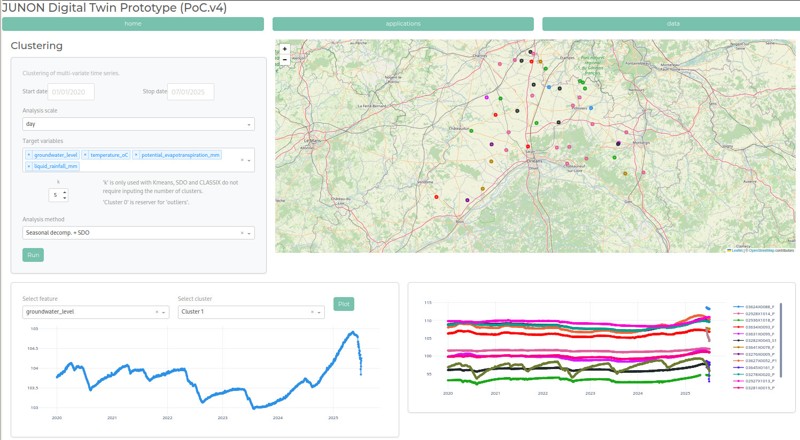Toggle the blue top legend series
The height and width of the screenshot is (440, 800).
pos(755,307)
